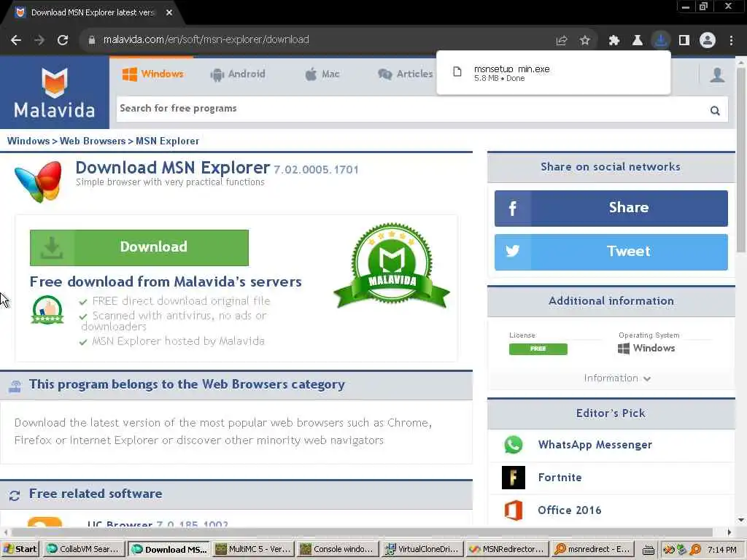Click the Malavida logo
This screenshot has width=747, height=560.
pos(54,93)
